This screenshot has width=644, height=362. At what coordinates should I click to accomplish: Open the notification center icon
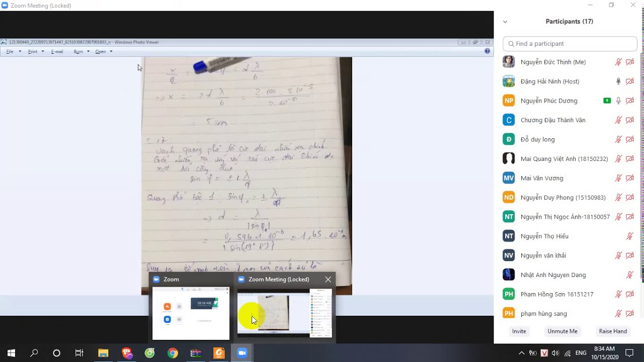629,353
